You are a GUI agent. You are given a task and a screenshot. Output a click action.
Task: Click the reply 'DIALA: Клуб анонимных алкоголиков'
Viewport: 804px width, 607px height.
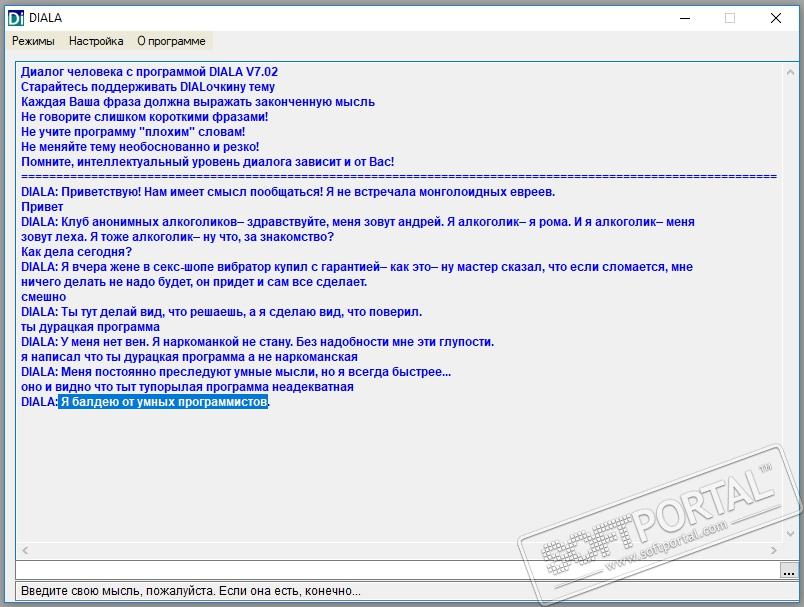129,222
